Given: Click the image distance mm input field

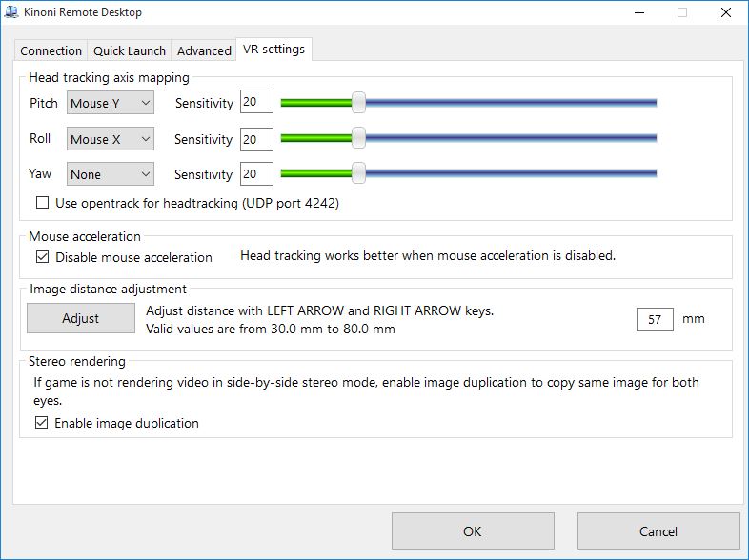Looking at the screenshot, I should (655, 319).
